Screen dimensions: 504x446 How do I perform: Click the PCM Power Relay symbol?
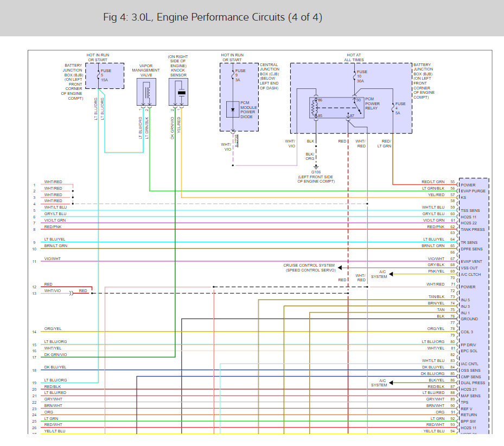335,107
